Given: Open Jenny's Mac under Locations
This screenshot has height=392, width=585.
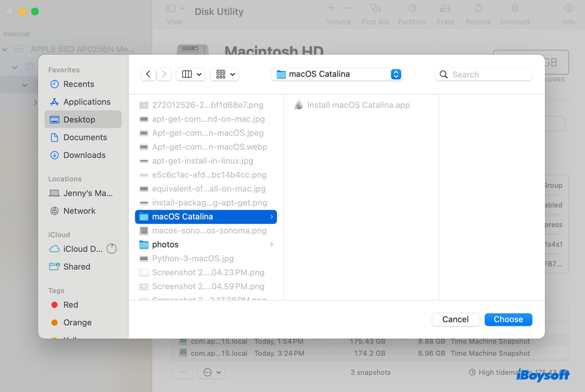Looking at the screenshot, I should coord(83,193).
